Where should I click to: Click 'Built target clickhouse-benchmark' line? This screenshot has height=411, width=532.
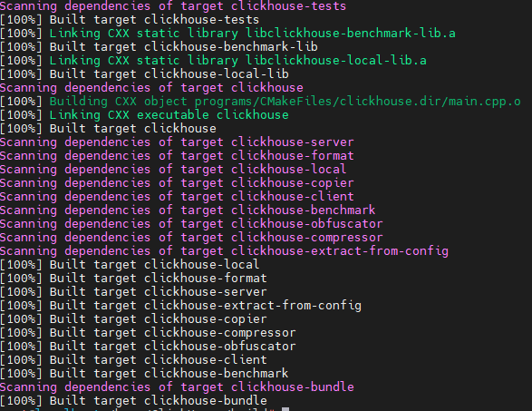144,374
